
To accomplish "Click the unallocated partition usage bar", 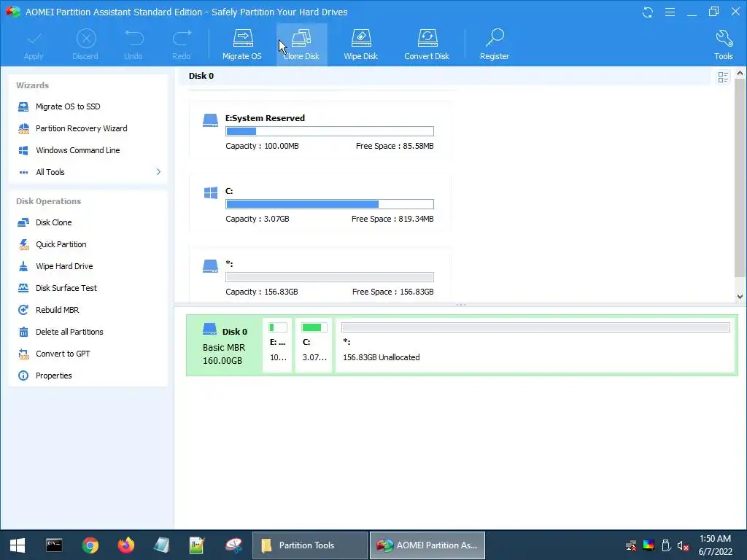I will point(330,277).
